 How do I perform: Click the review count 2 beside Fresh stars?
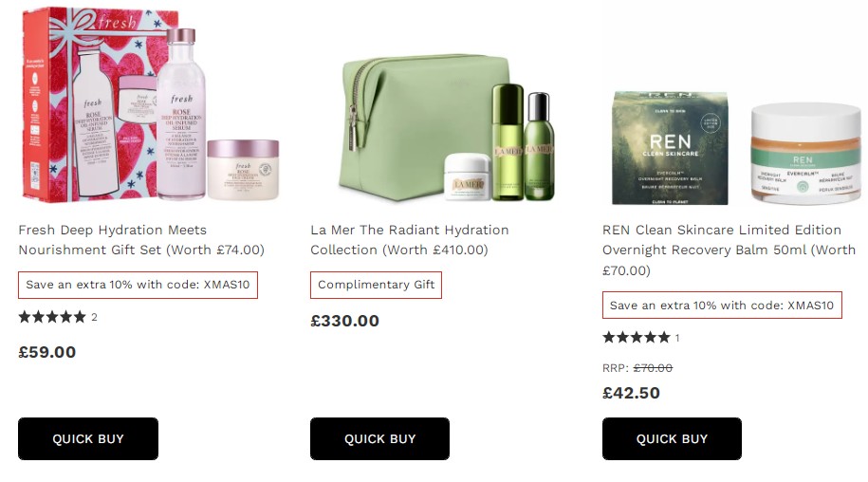(x=94, y=317)
